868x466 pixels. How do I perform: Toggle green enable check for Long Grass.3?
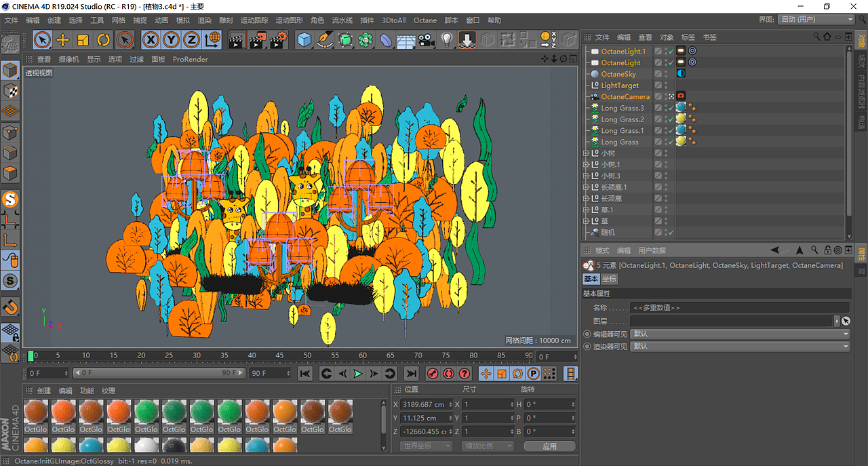click(671, 108)
